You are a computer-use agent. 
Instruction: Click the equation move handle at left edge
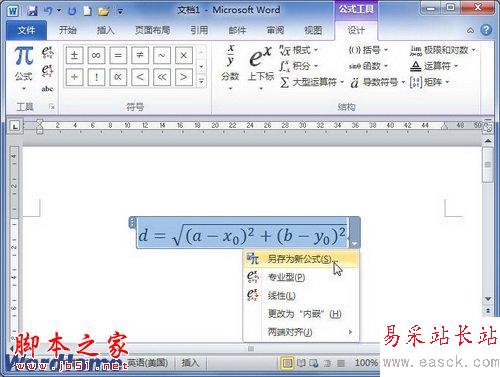tap(132, 223)
